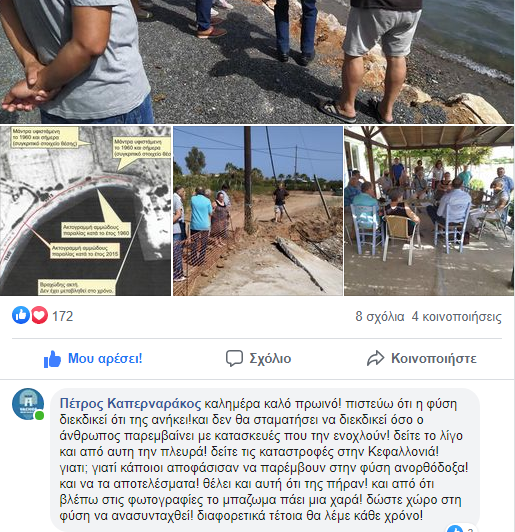The image size is (515, 532).
Task: Click the red heart reaction icon
Action: [39, 315]
